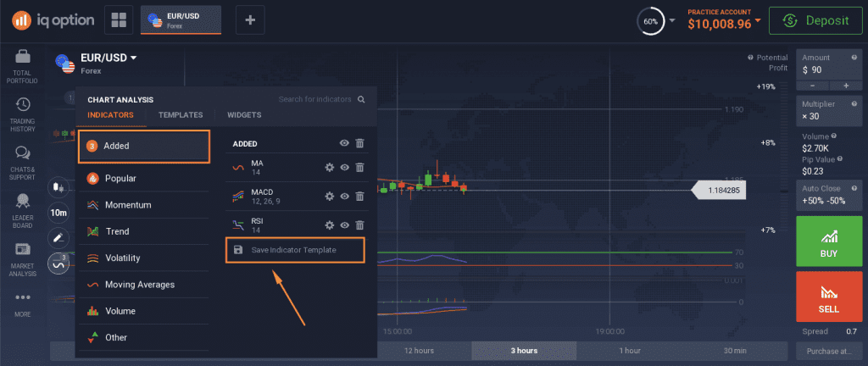Screen dimensions: 868x366
Task: Click the SELL button
Action: pyautogui.click(x=829, y=297)
